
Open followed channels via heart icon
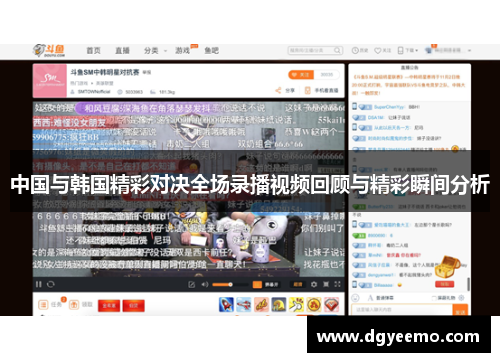click(x=378, y=50)
